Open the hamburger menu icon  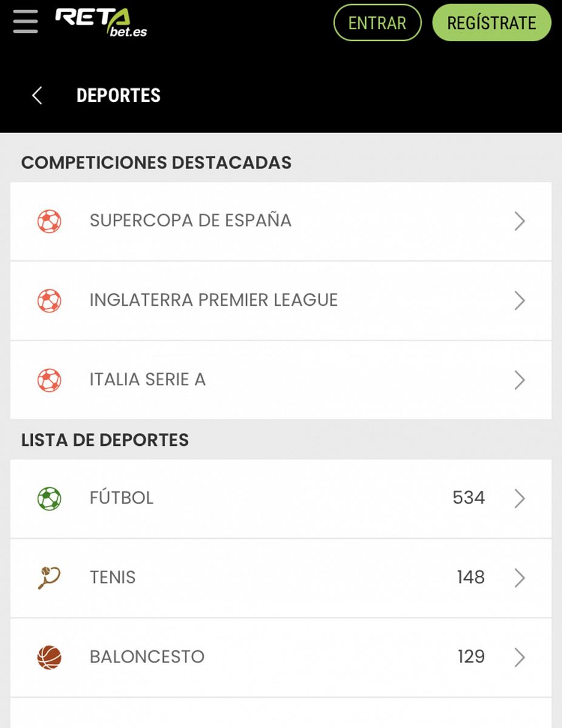point(25,22)
